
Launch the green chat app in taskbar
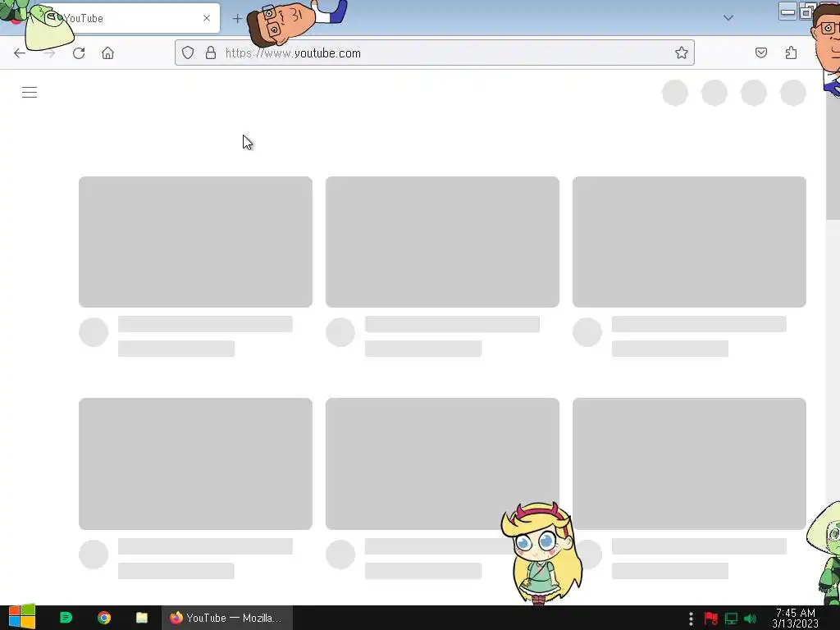pos(66,618)
